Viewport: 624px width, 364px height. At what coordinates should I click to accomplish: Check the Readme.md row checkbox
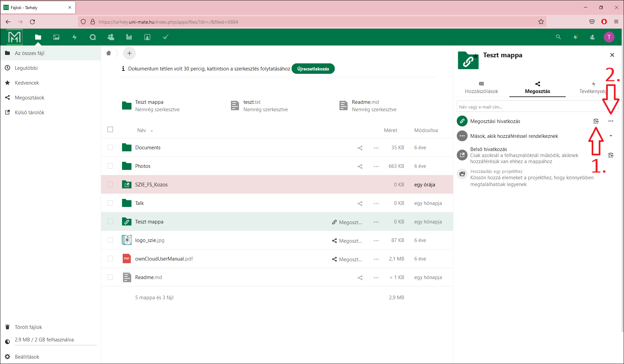click(x=110, y=277)
